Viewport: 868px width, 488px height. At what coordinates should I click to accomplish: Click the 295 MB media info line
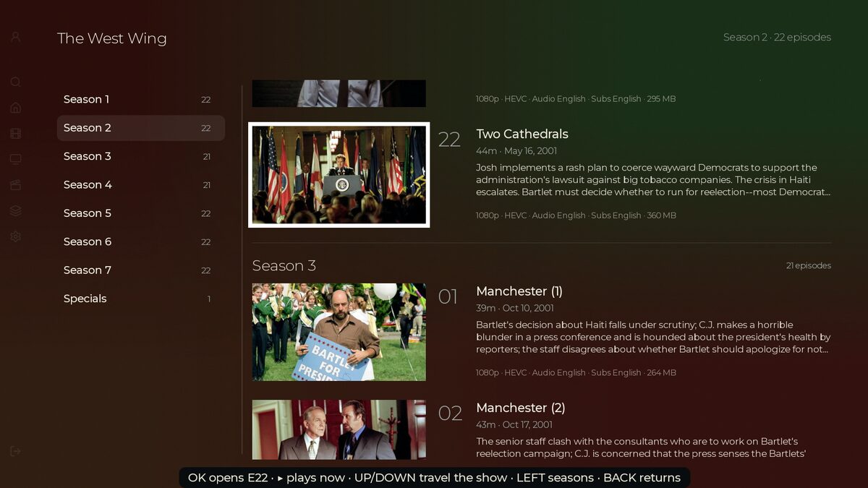click(x=576, y=98)
